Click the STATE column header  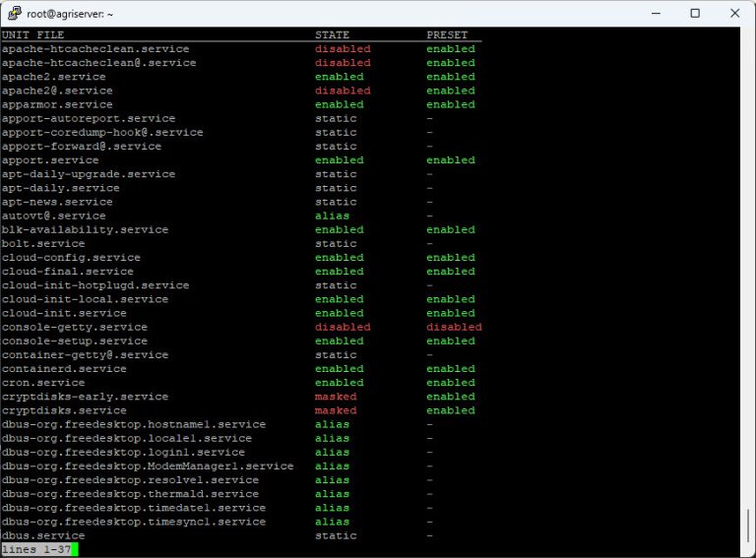coord(332,35)
